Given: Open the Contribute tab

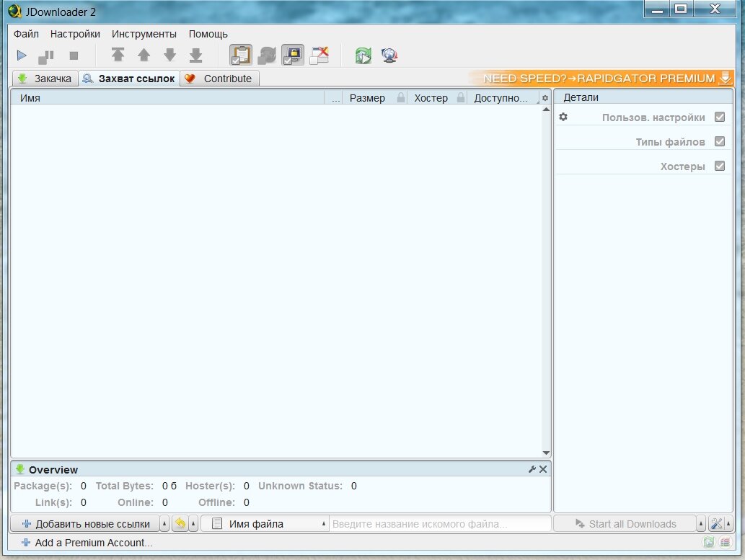Looking at the screenshot, I should tap(219, 79).
